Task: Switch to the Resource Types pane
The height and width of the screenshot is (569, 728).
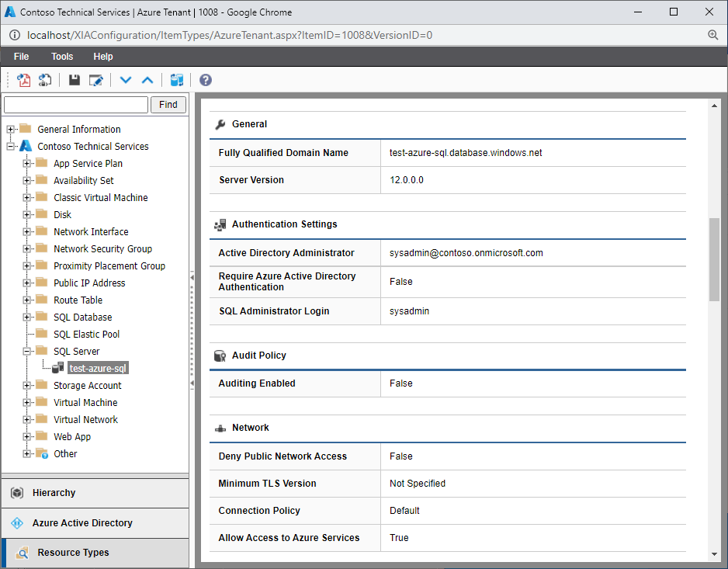Action: click(95, 553)
